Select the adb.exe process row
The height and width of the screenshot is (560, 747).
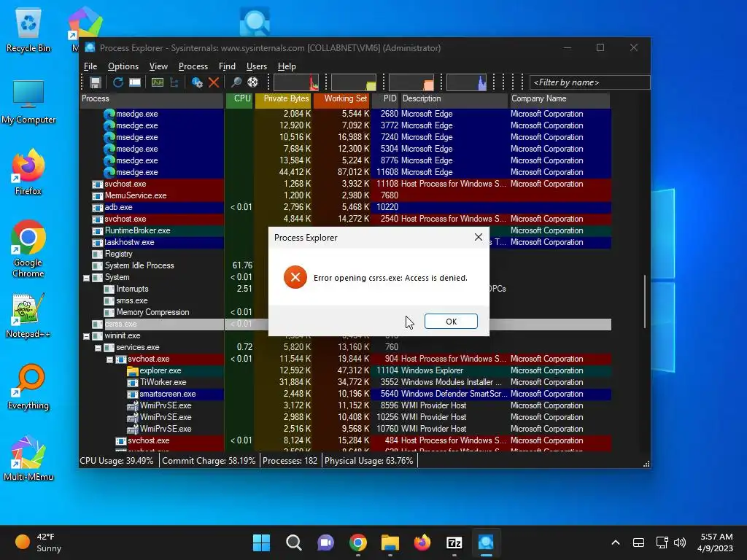point(346,207)
